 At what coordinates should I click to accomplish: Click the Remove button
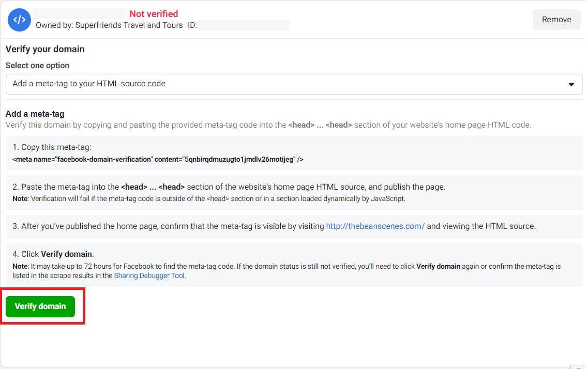(x=556, y=20)
